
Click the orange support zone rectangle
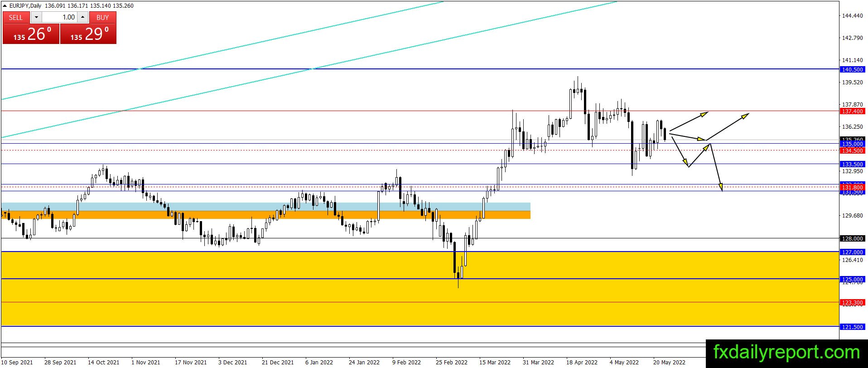[x=265, y=215]
